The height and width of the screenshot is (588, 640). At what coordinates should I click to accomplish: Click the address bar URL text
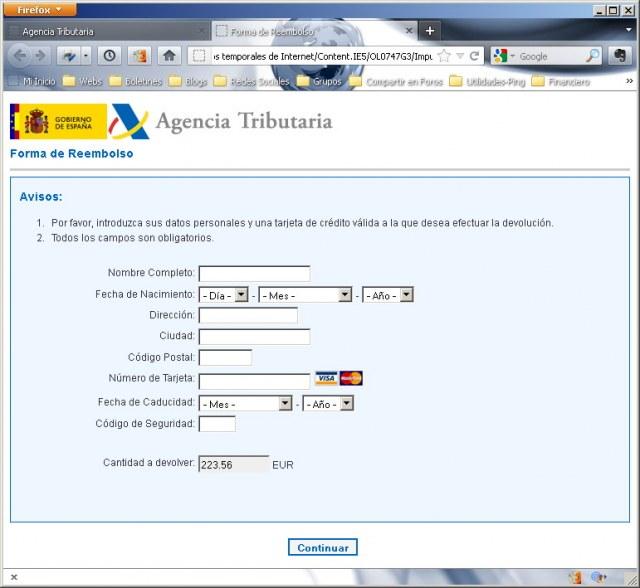322,56
